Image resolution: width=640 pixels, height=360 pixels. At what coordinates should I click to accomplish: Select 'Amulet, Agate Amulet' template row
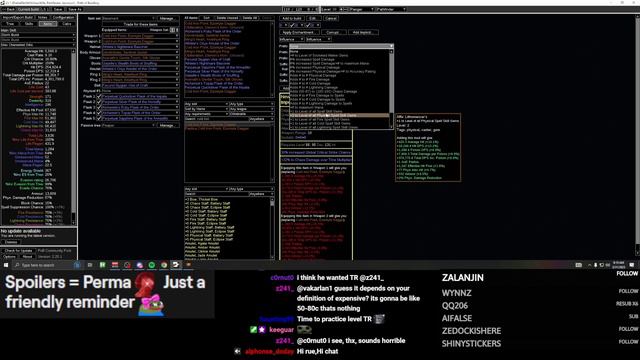coord(228,243)
